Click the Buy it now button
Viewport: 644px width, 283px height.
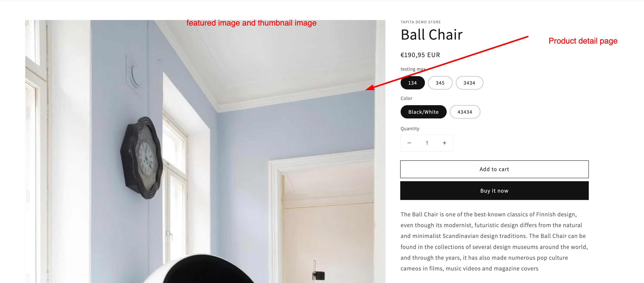(494, 191)
